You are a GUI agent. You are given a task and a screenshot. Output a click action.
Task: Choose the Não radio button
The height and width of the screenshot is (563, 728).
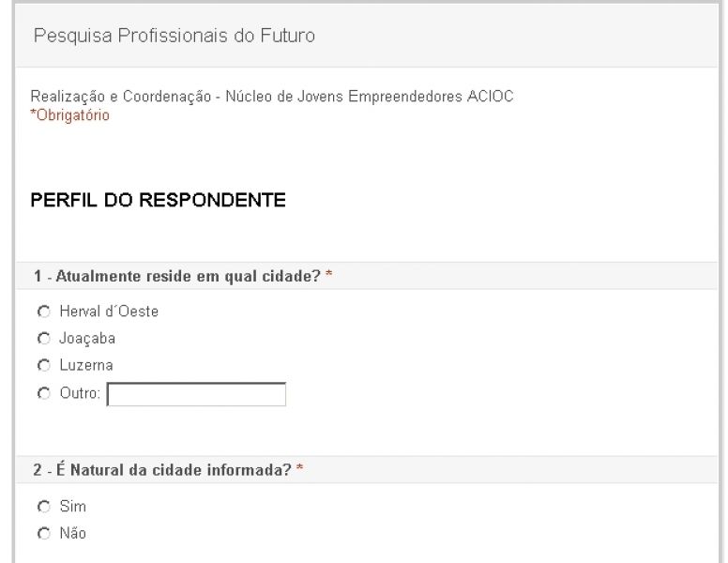[42, 534]
